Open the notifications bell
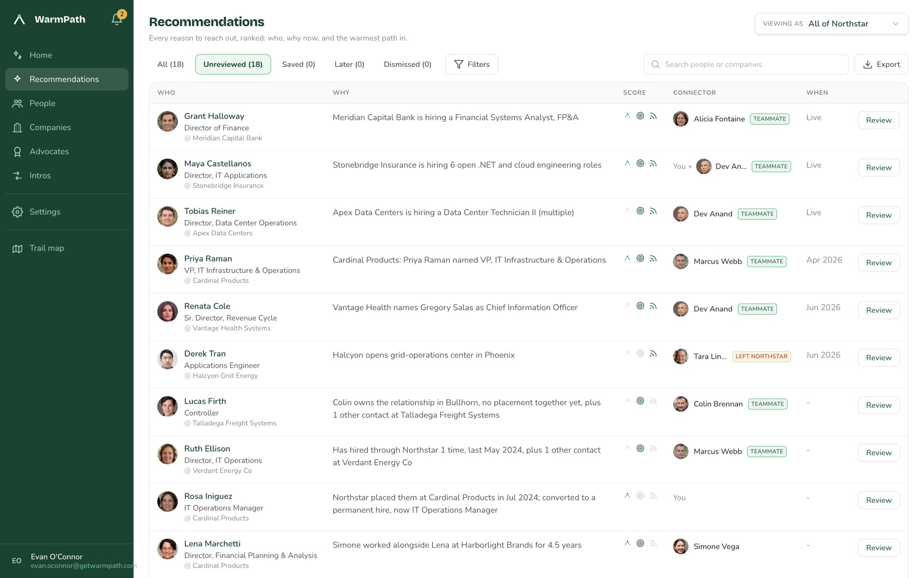Image resolution: width=924 pixels, height=578 pixels. point(117,19)
